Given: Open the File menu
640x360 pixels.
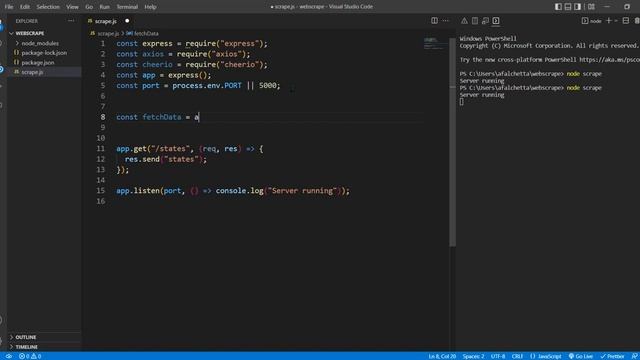Looking at the screenshot, I should [x=9, y=7].
